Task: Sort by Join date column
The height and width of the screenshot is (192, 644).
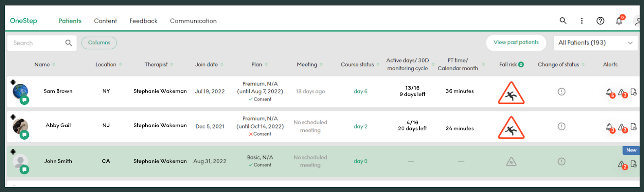Action: pyautogui.click(x=222, y=64)
